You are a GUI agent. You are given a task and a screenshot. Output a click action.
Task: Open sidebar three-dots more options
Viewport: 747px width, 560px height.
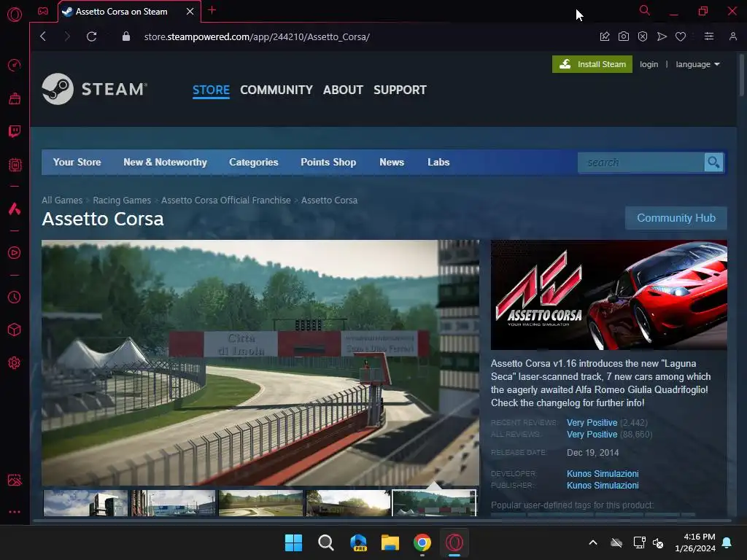coord(15,512)
